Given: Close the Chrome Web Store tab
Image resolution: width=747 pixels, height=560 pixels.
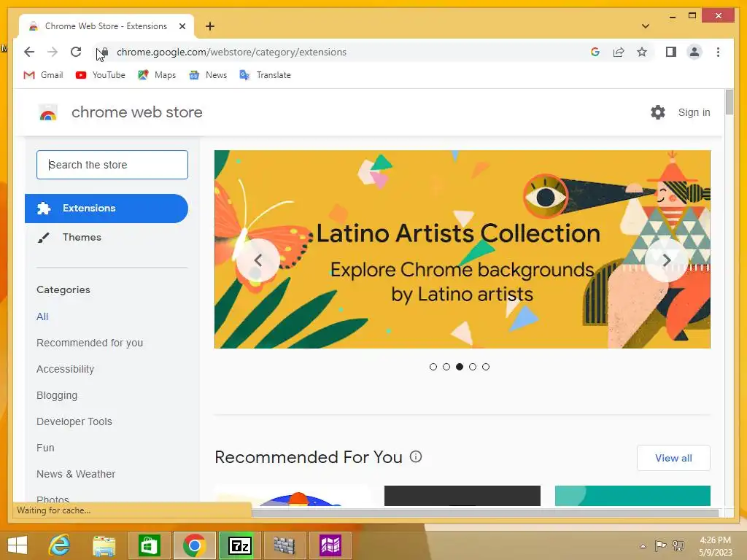Looking at the screenshot, I should 182,26.
